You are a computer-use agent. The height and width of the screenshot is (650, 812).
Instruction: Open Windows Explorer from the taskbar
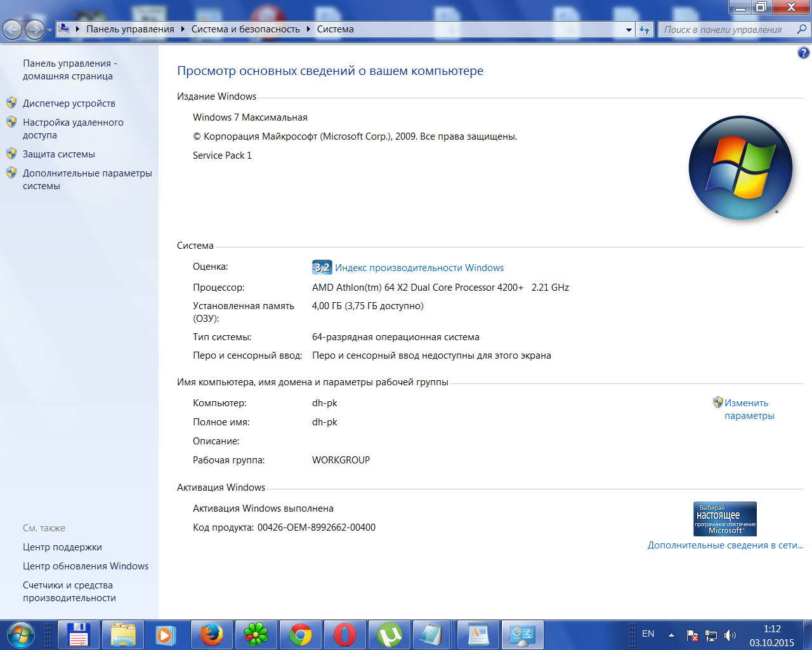point(123,635)
